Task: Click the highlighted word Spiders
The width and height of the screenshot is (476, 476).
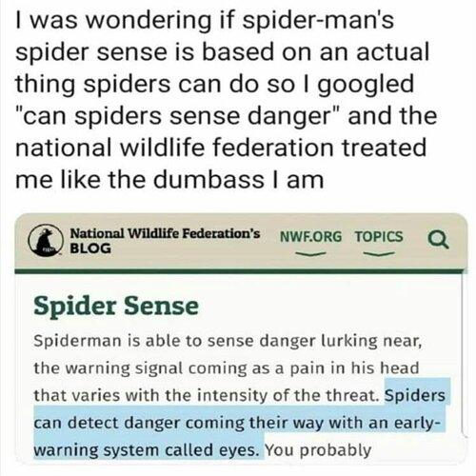Action: [x=415, y=395]
